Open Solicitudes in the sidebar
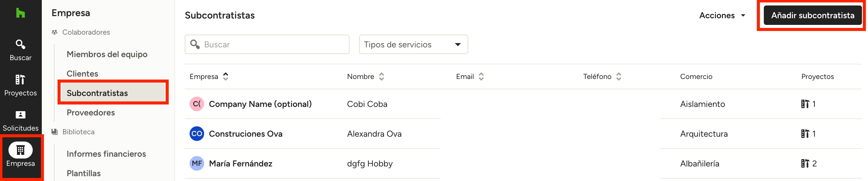This screenshot has width=868, height=181. pos(21,121)
